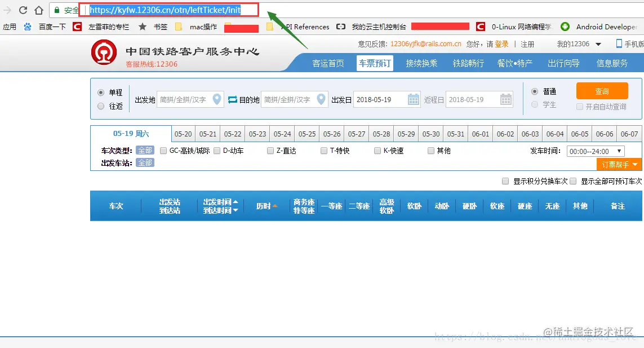
Task: Click the 出发地 input field
Action: [190, 99]
